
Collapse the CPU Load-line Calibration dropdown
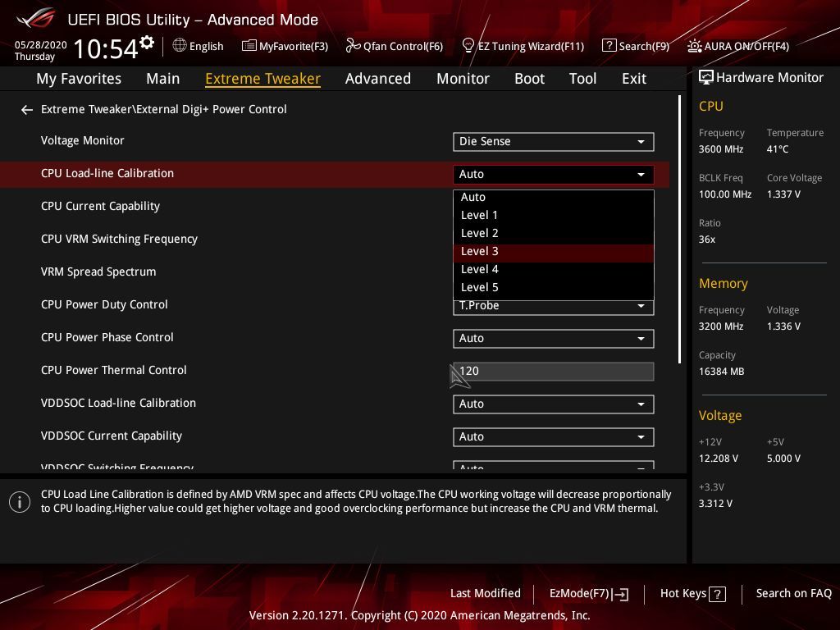pyautogui.click(x=554, y=174)
